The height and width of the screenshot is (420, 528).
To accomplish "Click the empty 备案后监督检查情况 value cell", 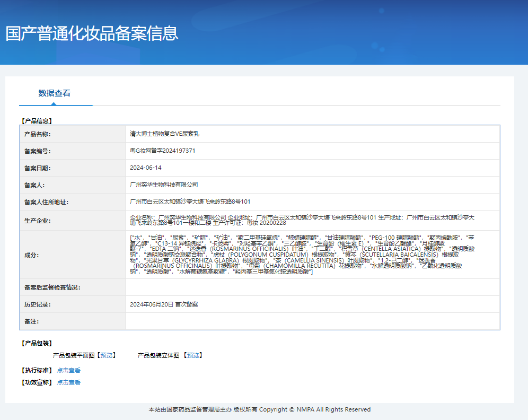I will tap(312, 287).
